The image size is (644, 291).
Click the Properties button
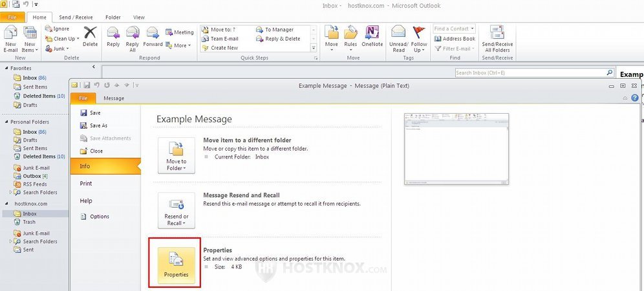177,266
